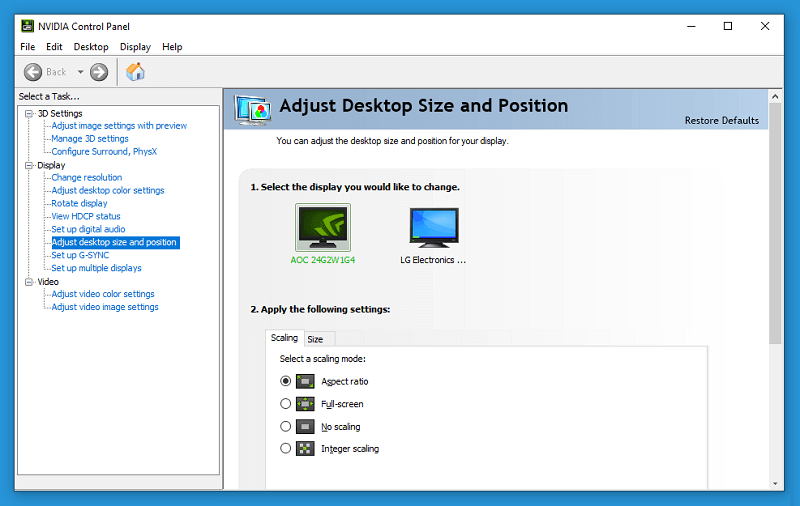Open Configure Surround, PhysX
The image size is (800, 506).
pos(104,151)
